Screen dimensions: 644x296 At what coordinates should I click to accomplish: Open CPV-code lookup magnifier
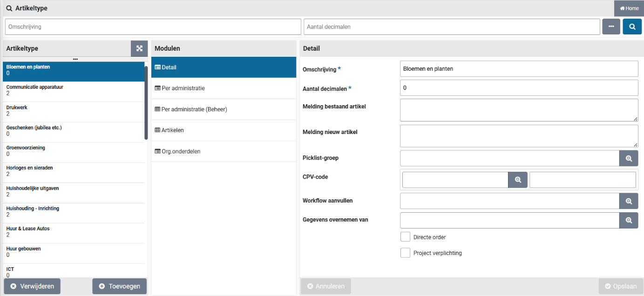tap(517, 180)
